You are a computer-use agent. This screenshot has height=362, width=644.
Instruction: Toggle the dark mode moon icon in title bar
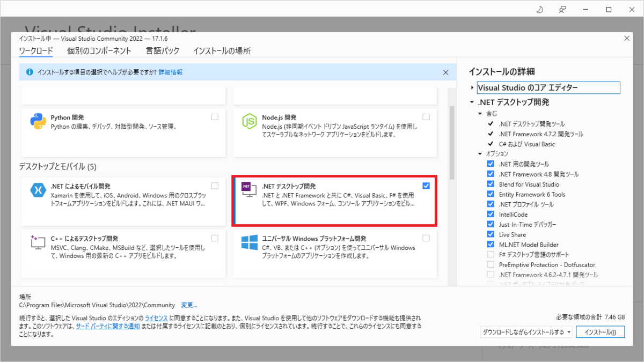coord(539,10)
